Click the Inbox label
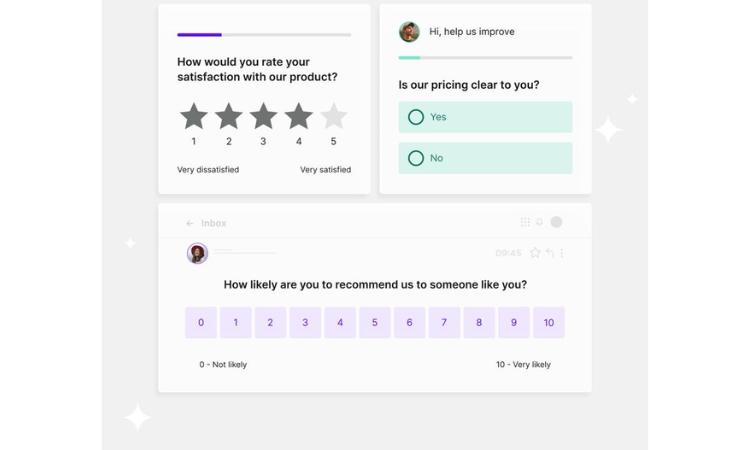This screenshot has width=750, height=450. pyautogui.click(x=214, y=223)
